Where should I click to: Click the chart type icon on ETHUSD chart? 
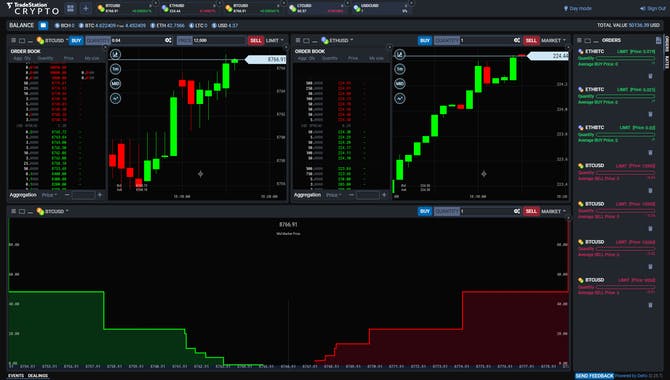click(400, 54)
